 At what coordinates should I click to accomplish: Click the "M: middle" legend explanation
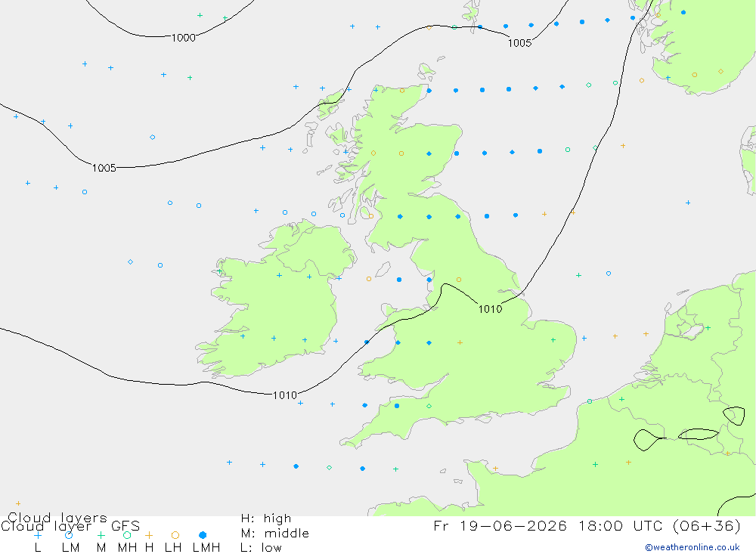tap(275, 534)
